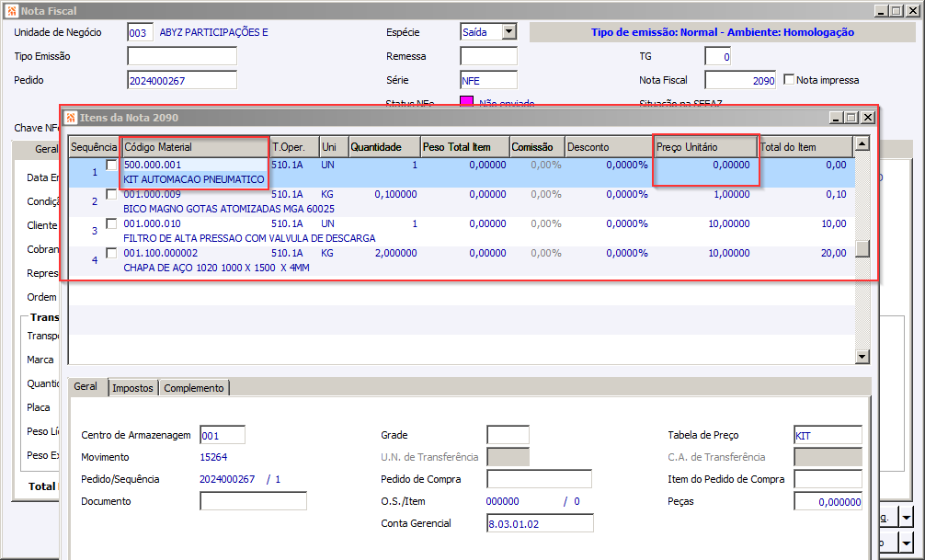Click the Conta Gerencial input field
Image resolution: width=925 pixels, height=560 pixels.
(540, 523)
